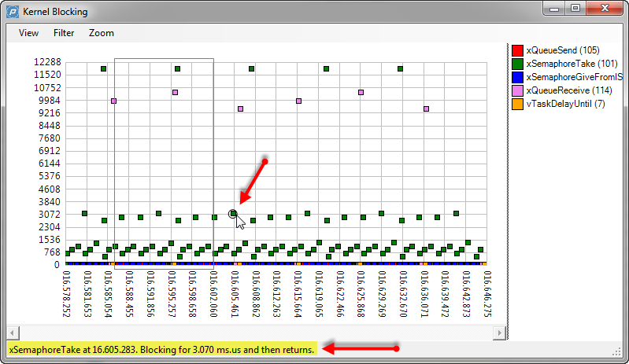
Task: Click the yellow highlighted status bar message
Action: point(161,348)
